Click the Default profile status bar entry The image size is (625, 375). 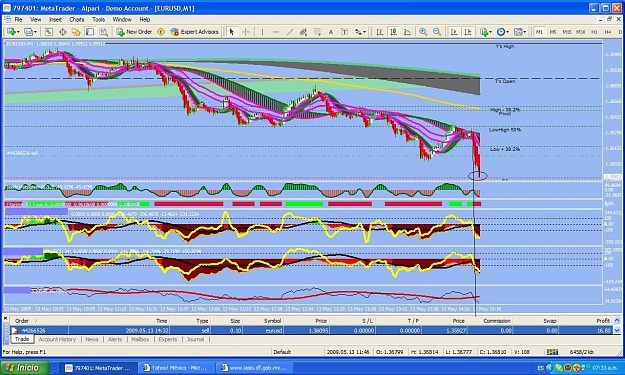[282, 352]
